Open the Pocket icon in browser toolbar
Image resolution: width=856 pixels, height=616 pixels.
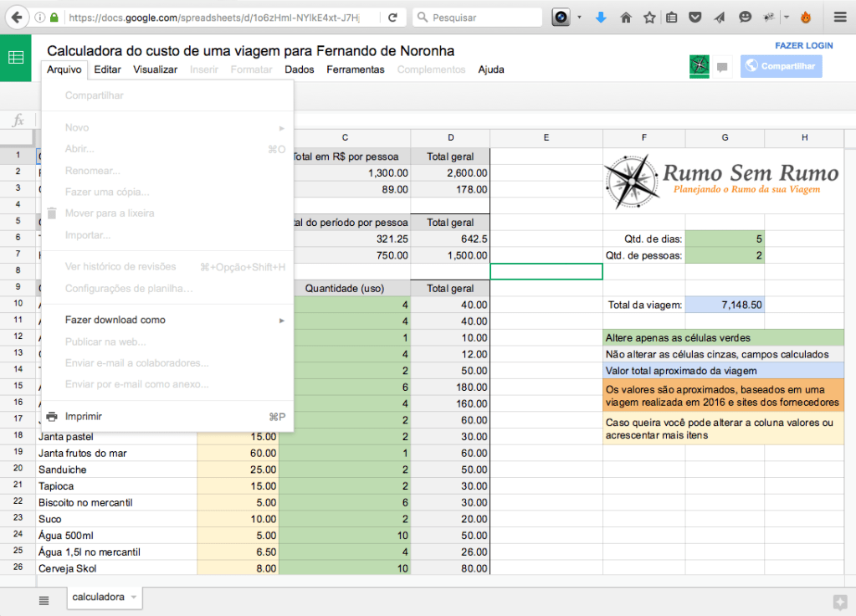pos(695,17)
